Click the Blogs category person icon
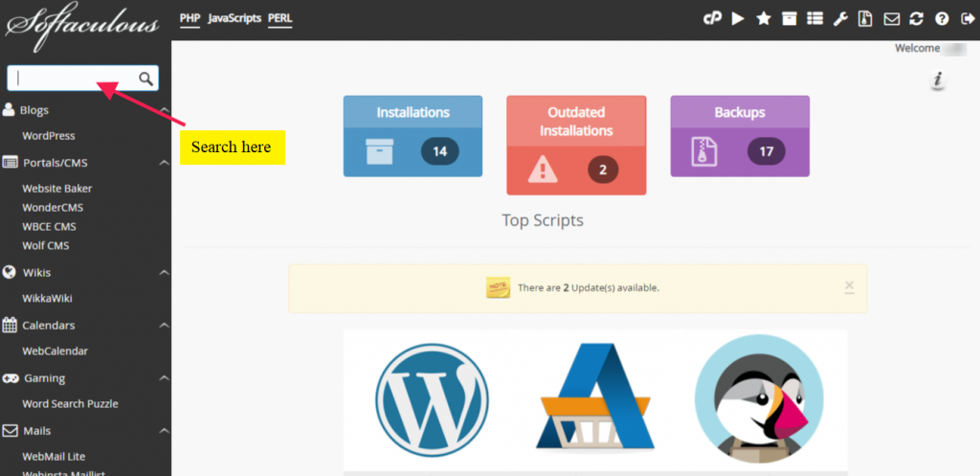This screenshot has height=476, width=980. [9, 110]
